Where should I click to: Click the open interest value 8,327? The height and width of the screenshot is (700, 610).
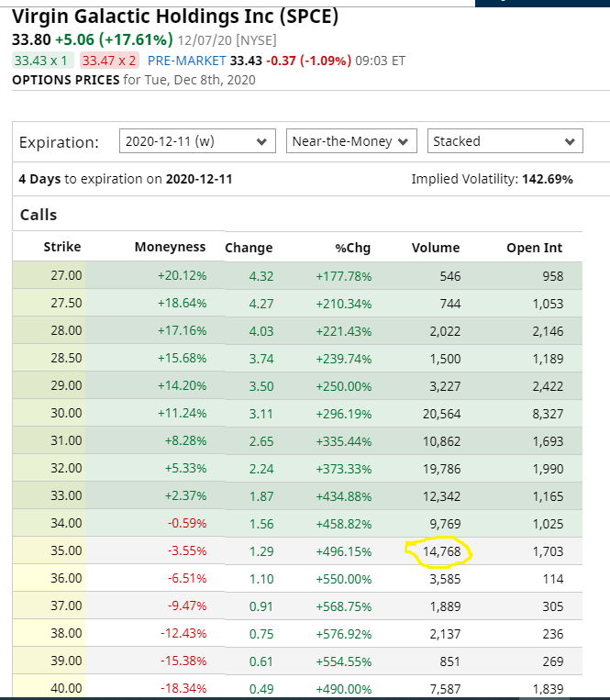(x=548, y=414)
